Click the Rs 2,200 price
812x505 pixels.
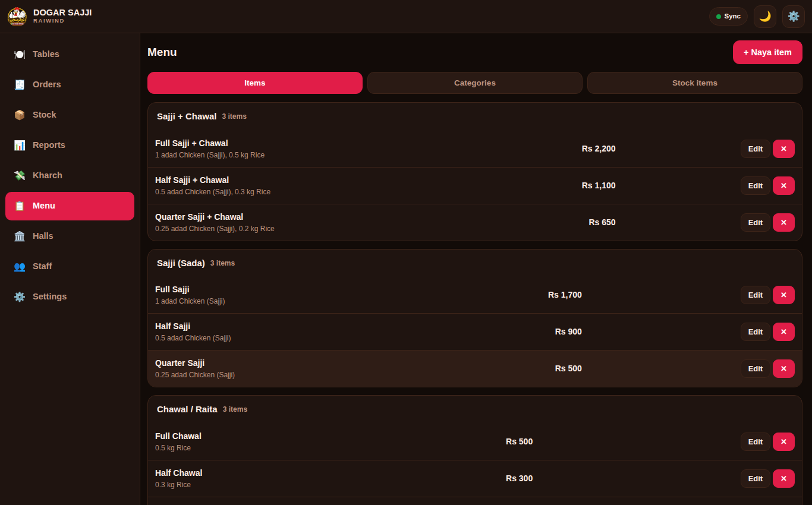pyautogui.click(x=599, y=149)
